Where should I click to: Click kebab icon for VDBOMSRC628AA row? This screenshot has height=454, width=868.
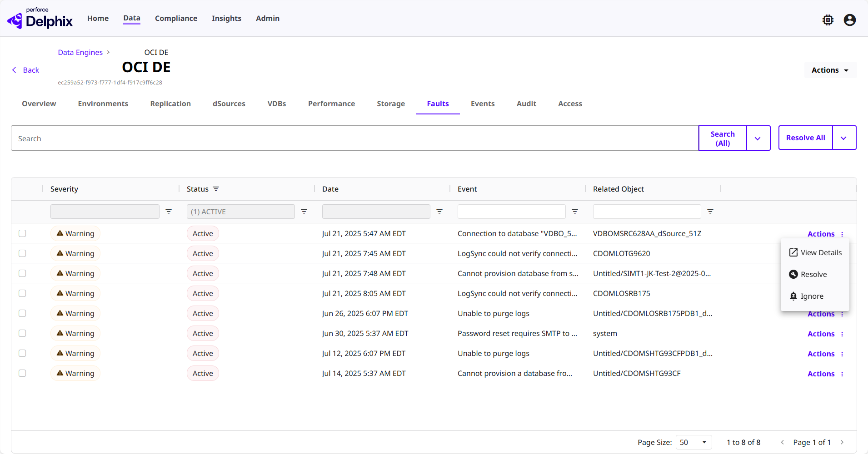coord(842,234)
